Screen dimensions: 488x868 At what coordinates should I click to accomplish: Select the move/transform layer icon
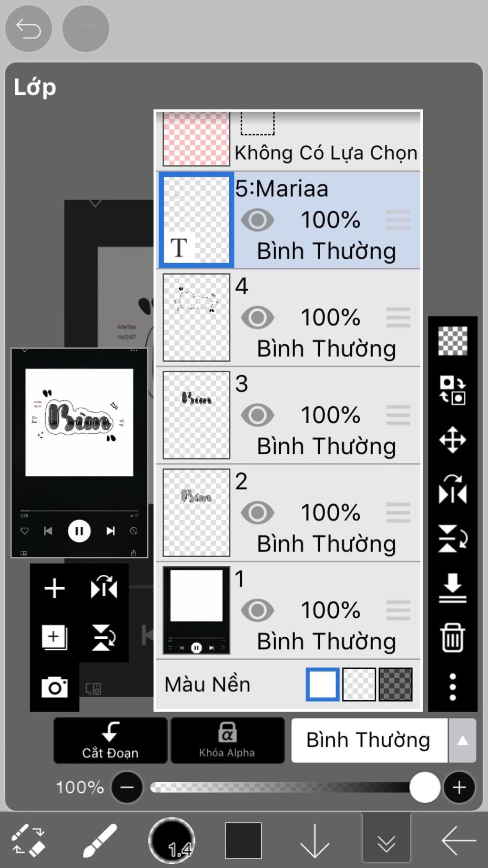click(x=452, y=439)
